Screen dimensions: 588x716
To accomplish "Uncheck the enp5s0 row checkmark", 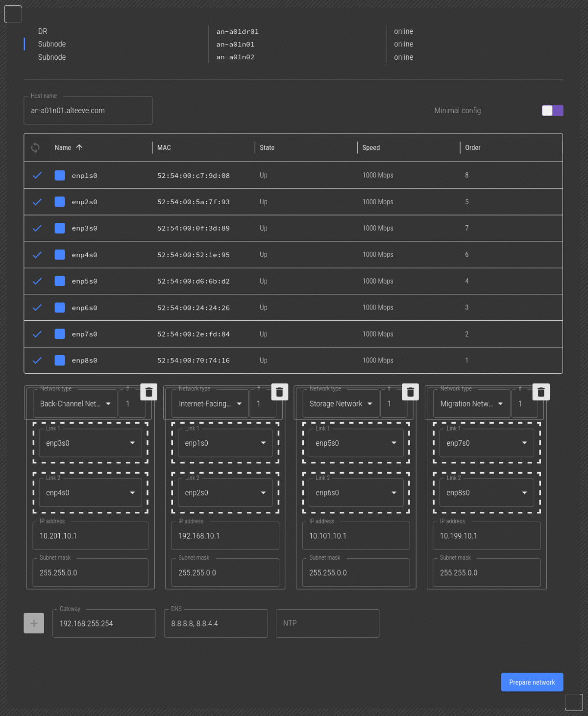I will [37, 281].
